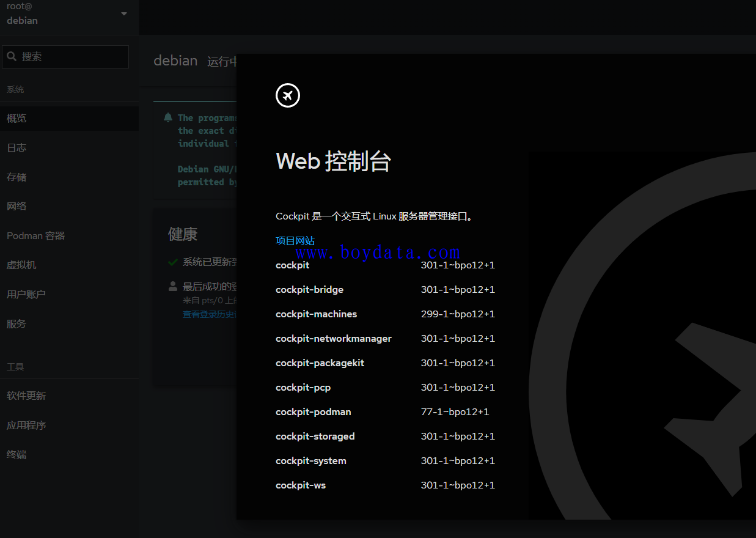This screenshot has width=756, height=538.
Task: Select the cockpit-storaged package name
Action: pyautogui.click(x=315, y=437)
